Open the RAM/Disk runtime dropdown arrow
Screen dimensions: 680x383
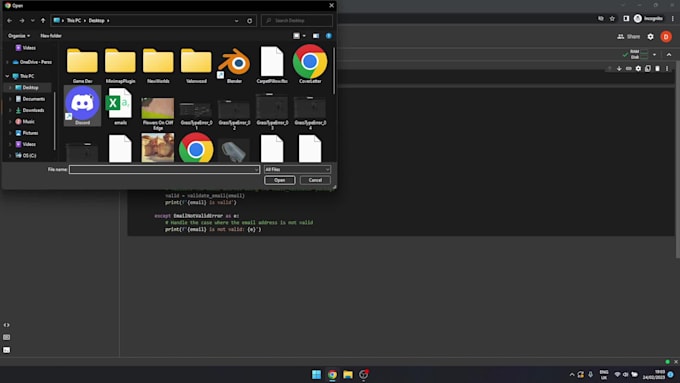click(x=654, y=55)
